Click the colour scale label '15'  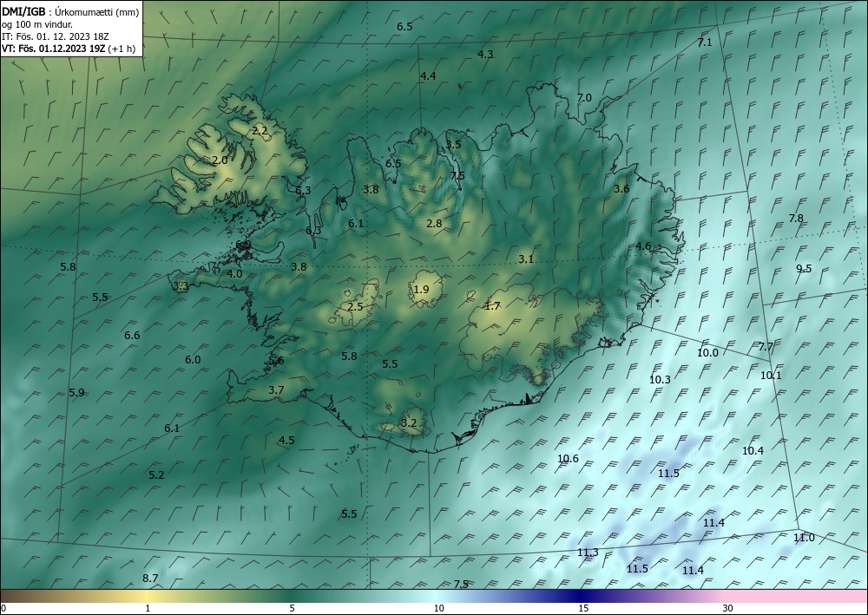[583, 608]
